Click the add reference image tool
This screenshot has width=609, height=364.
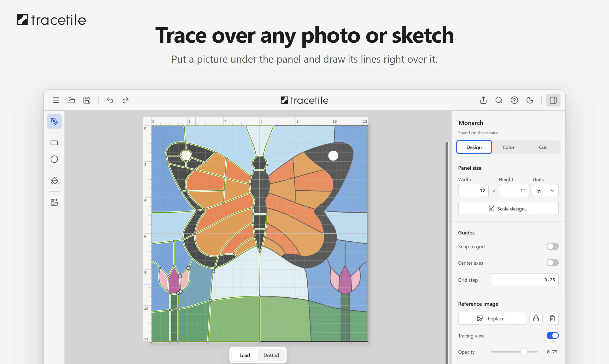click(54, 202)
